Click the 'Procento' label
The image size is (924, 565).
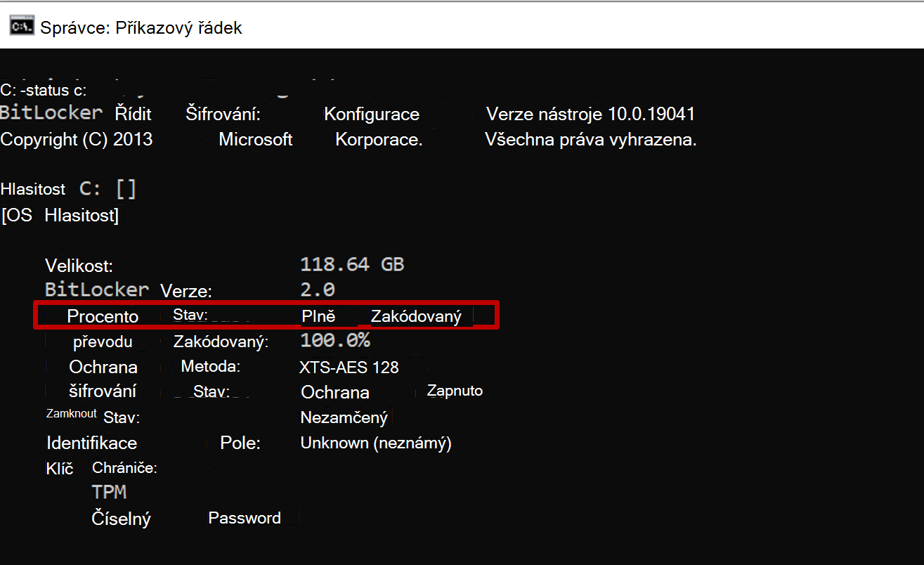pyautogui.click(x=103, y=316)
